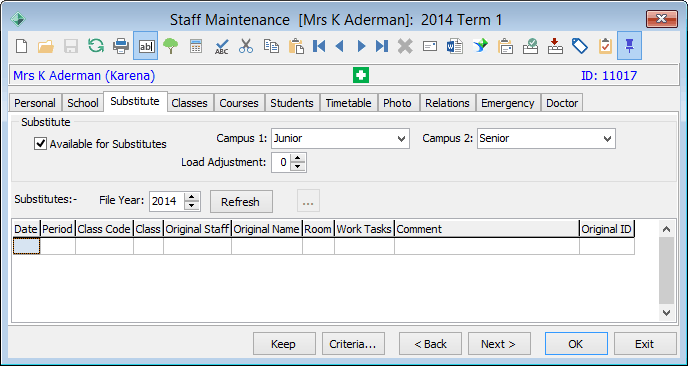Open the Timetable tab
This screenshot has width=688, height=366.
(x=348, y=103)
